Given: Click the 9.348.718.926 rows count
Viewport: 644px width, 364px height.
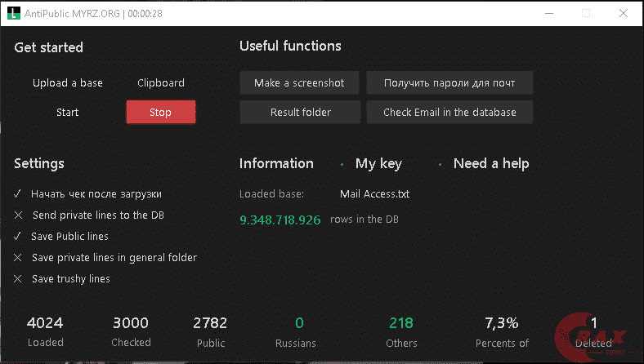Looking at the screenshot, I should click(280, 220).
